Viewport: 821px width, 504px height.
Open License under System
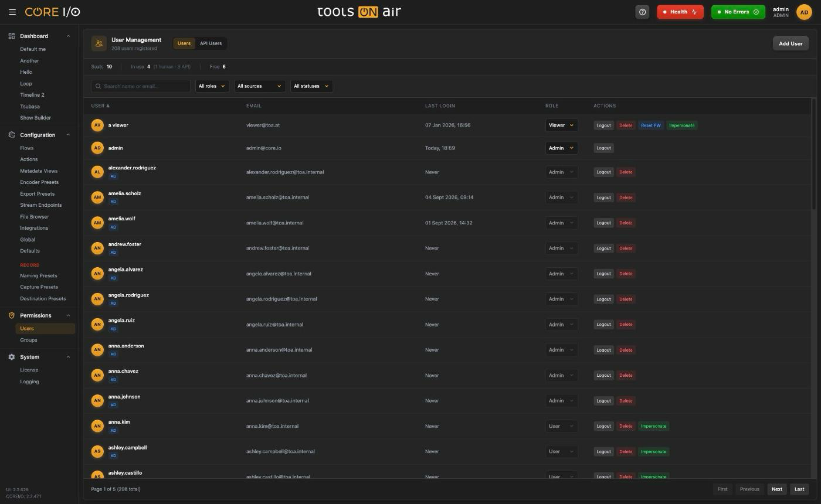[29, 370]
